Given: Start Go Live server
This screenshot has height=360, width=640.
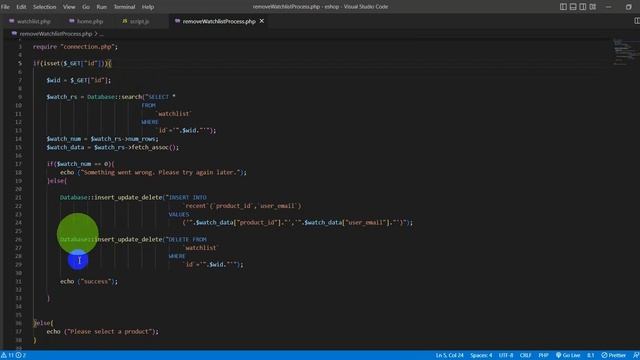Looking at the screenshot, I should 568,355.
